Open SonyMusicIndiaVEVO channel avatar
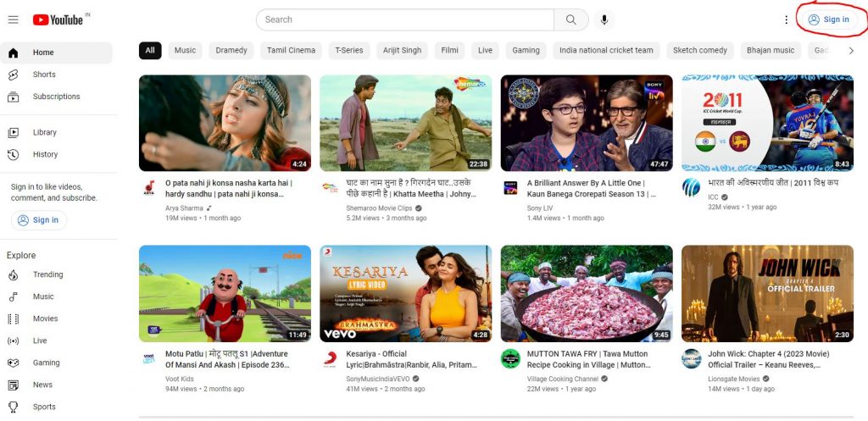This screenshot has width=868, height=421. point(330,359)
